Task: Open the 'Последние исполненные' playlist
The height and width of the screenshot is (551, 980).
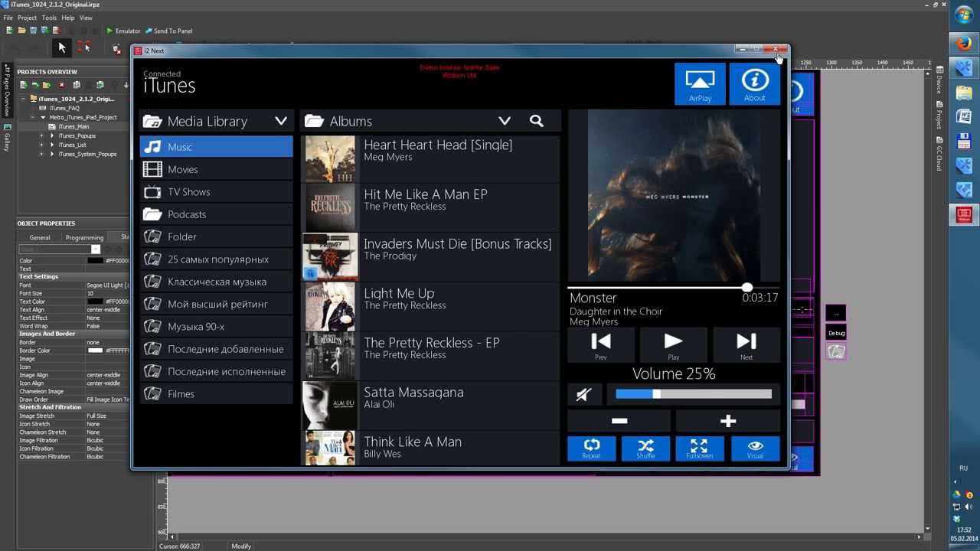Action: 217,371
